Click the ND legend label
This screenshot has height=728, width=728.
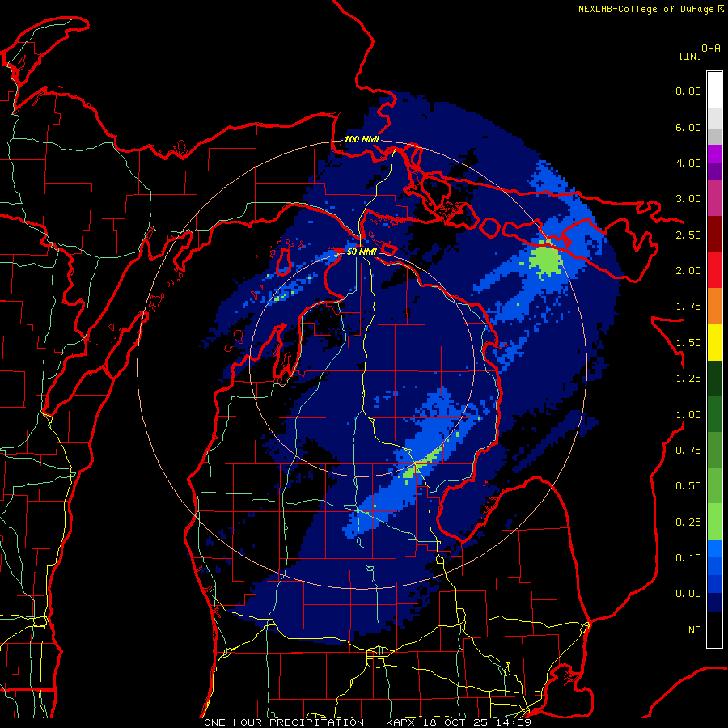click(x=695, y=630)
